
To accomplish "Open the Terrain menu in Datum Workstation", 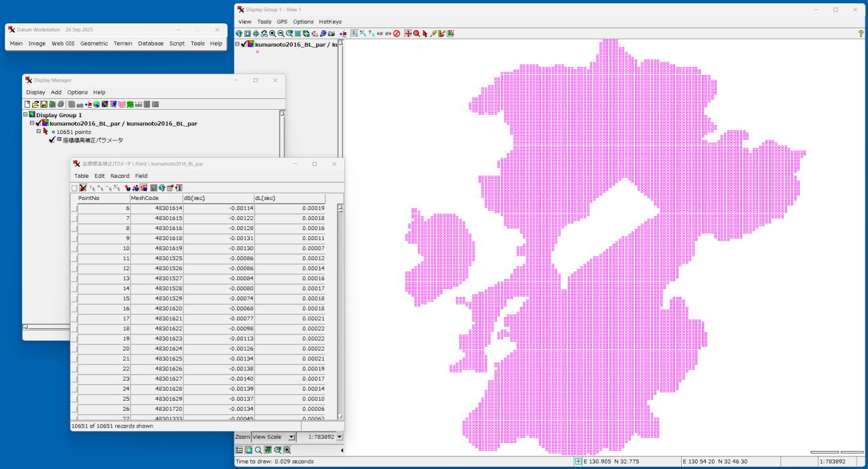I will [123, 43].
